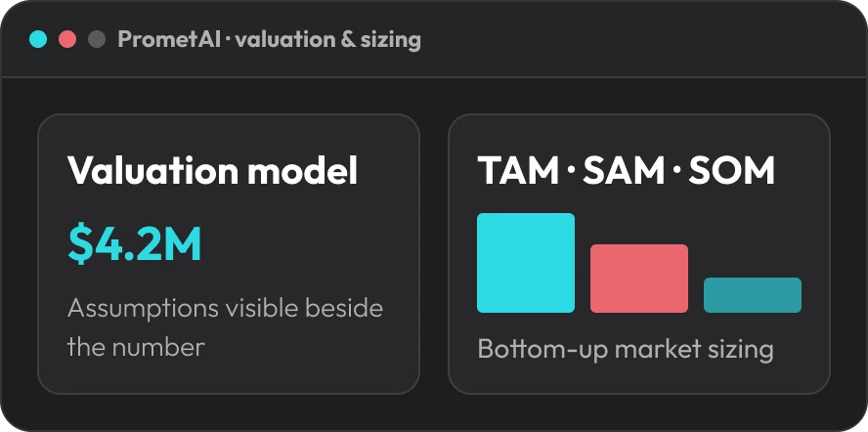Click the small teal SOM bar
Viewport: 868px width, 432px height.
tap(753, 295)
